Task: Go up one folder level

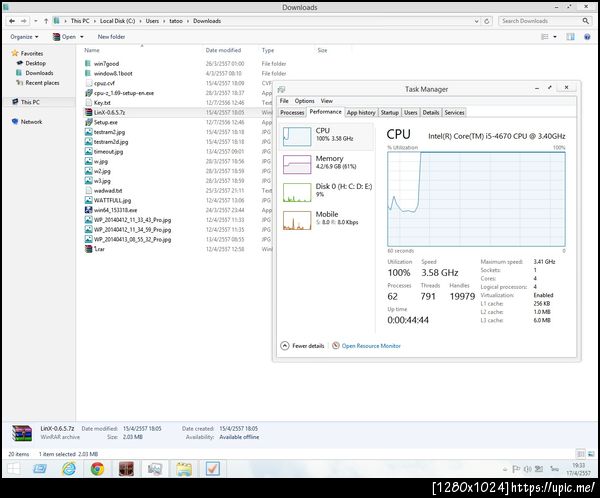Action: 46,21
